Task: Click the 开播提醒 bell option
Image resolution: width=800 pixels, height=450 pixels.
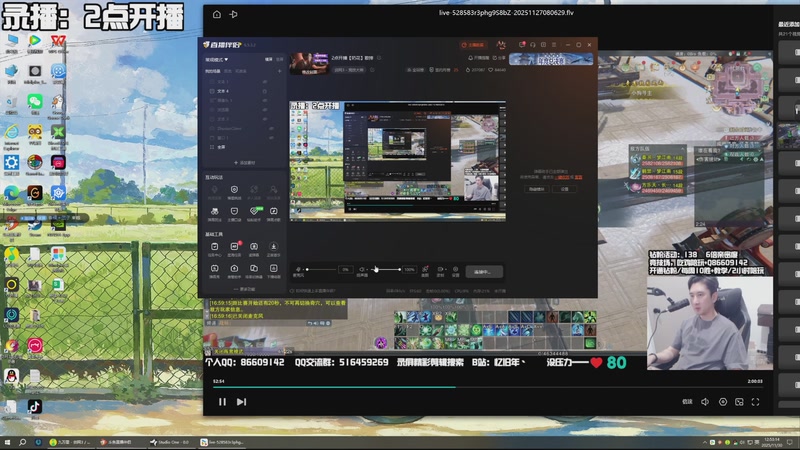Action: pos(478,58)
